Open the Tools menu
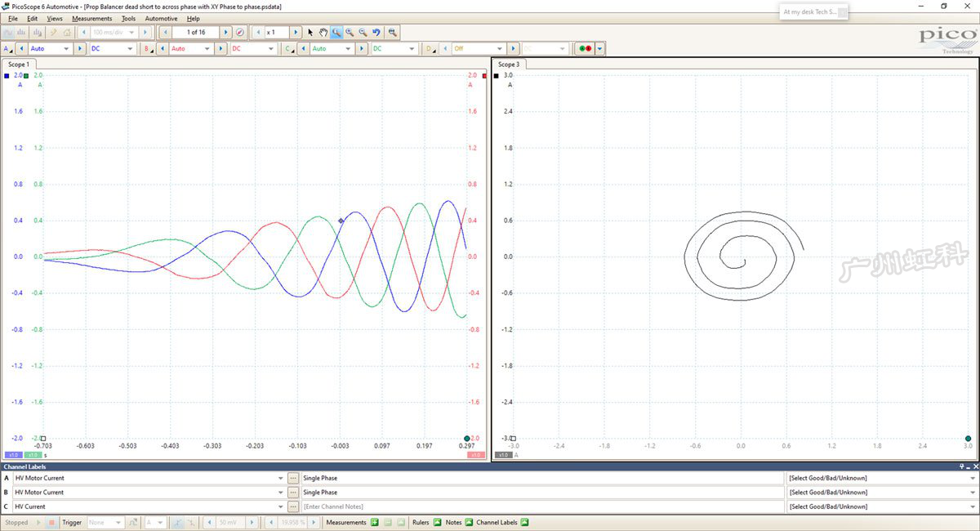Screen dimensions: 980x531 click(129, 18)
